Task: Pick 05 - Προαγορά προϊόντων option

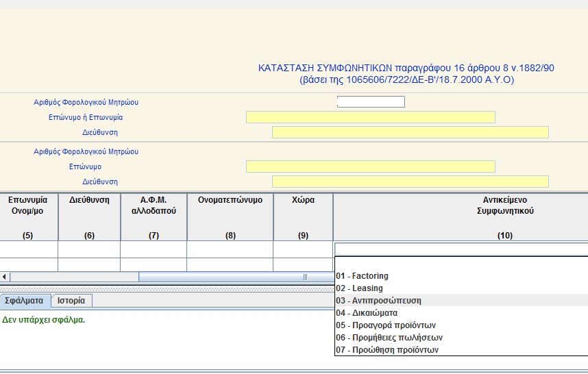Action: point(461,325)
